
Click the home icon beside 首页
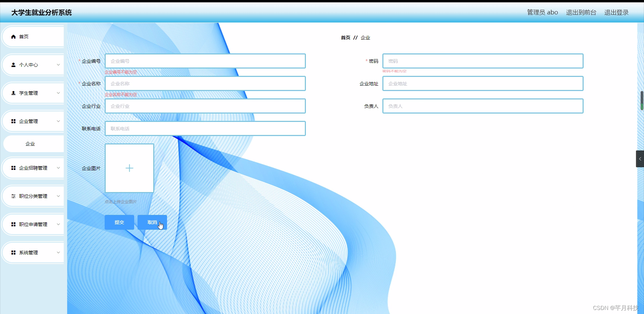[x=13, y=36]
